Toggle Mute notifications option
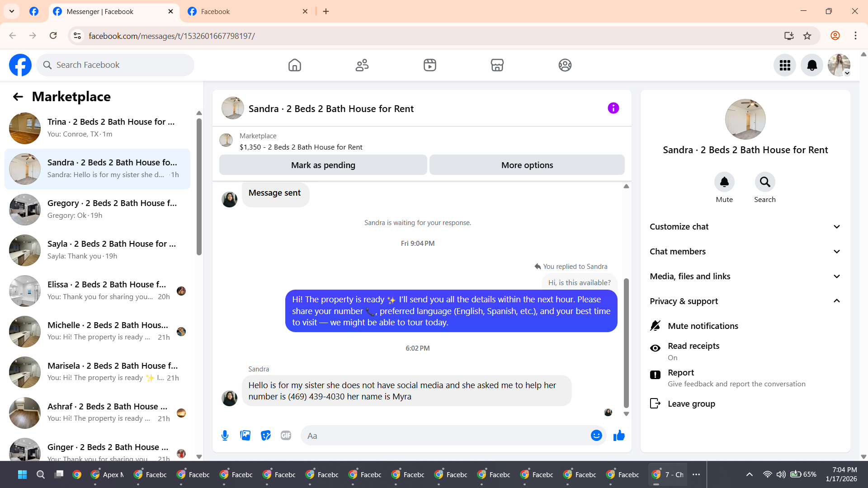868x488 pixels. coord(703,326)
